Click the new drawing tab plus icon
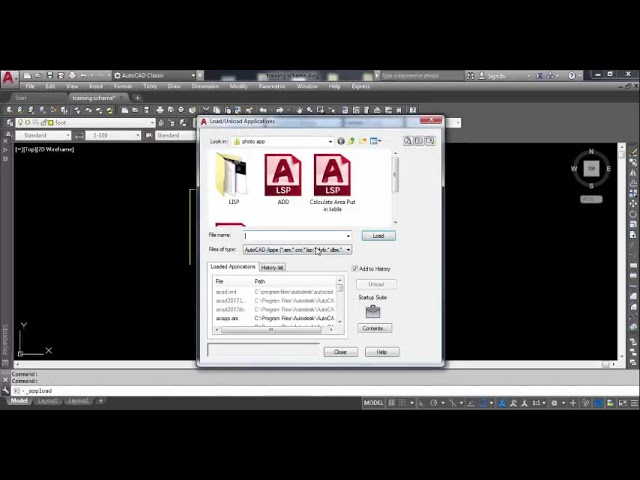This screenshot has width=640, height=480. [138, 98]
